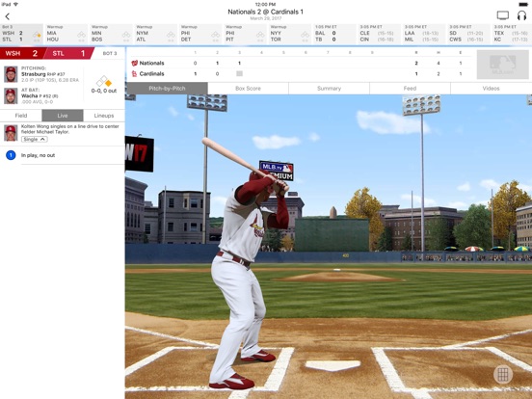Tap the iPad Wi-Fi status icon

15,4
